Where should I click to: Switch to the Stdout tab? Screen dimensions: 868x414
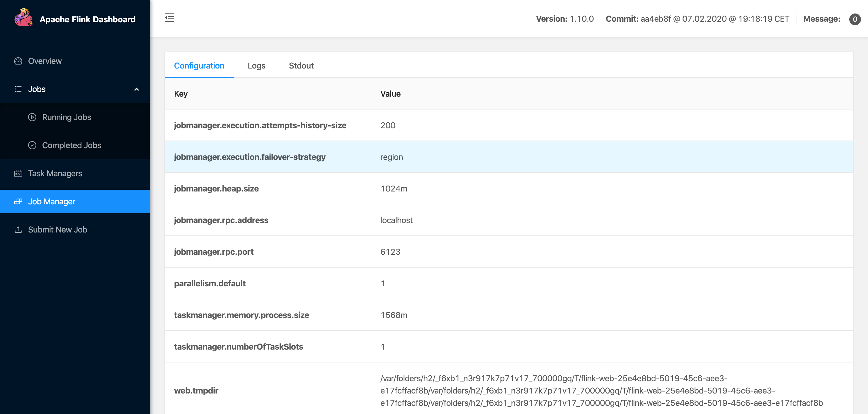point(301,66)
